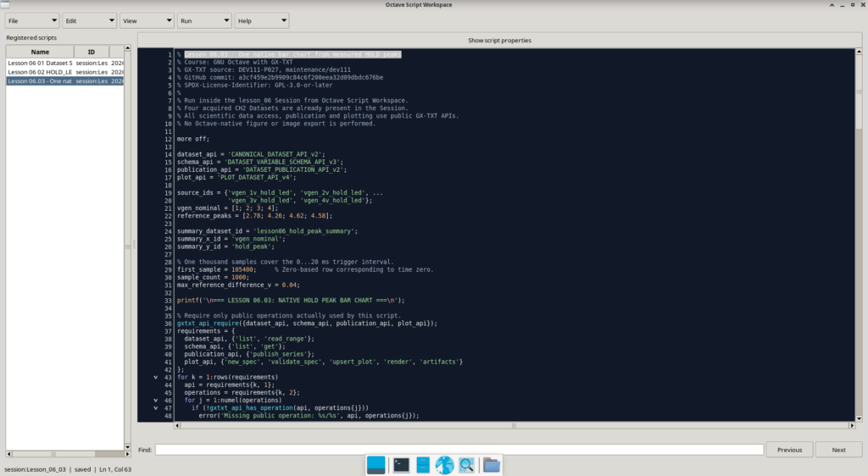The height and width of the screenshot is (476, 868).
Task: Click error 'Missing public operation' line 48
Action: 309,416
